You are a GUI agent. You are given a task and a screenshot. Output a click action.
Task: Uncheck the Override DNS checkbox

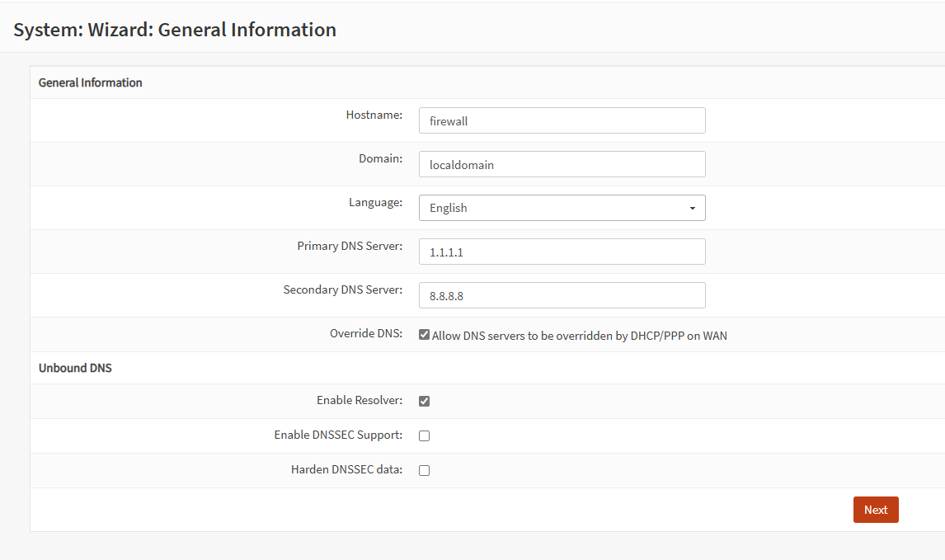click(425, 335)
